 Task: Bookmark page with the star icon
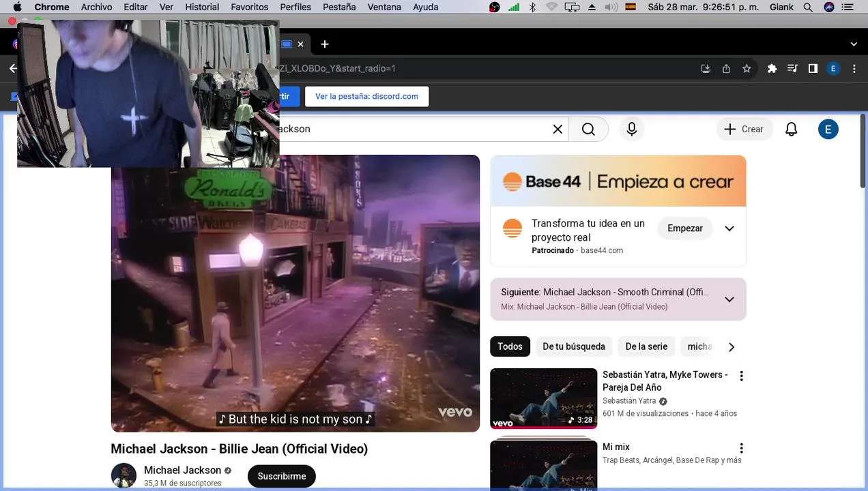coord(747,68)
